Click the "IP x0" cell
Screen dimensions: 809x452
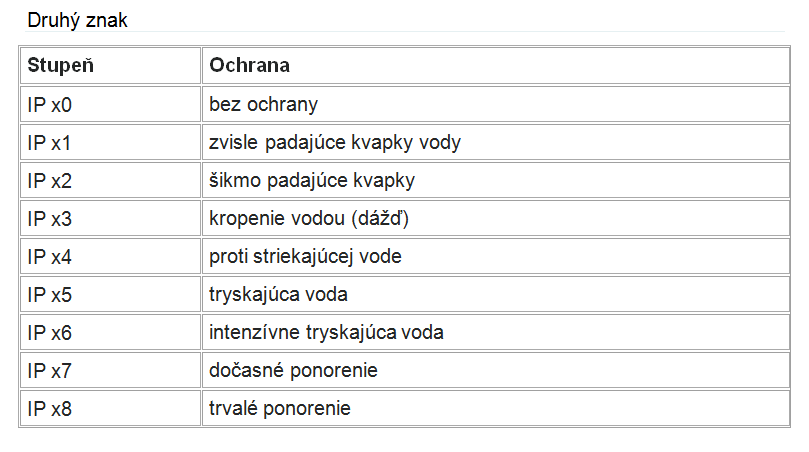click(x=50, y=104)
